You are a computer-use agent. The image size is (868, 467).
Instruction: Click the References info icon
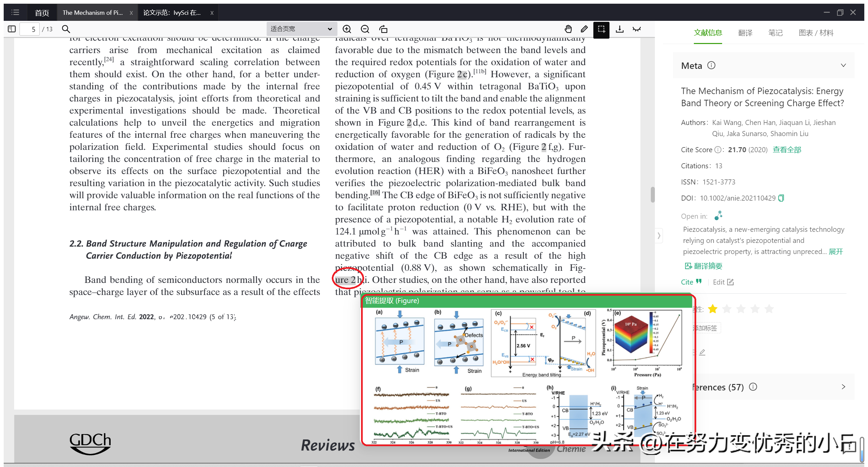[x=753, y=387]
